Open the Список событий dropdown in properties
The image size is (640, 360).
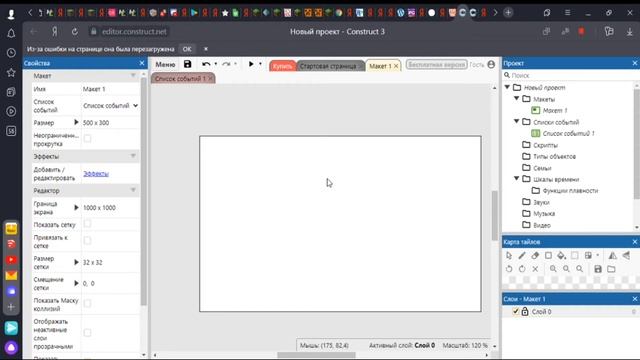tap(110, 106)
